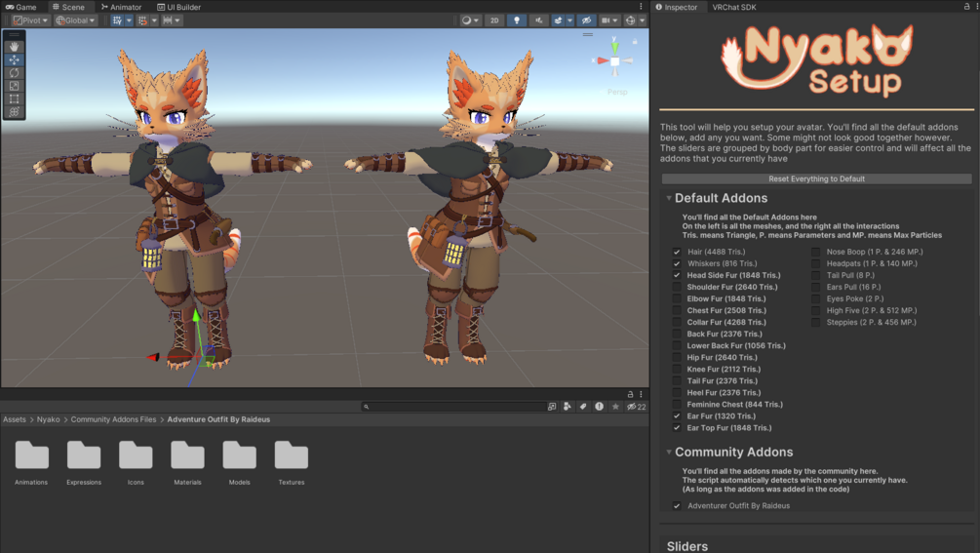Collapse the Community Addons section
980x553 pixels.
pyautogui.click(x=669, y=452)
